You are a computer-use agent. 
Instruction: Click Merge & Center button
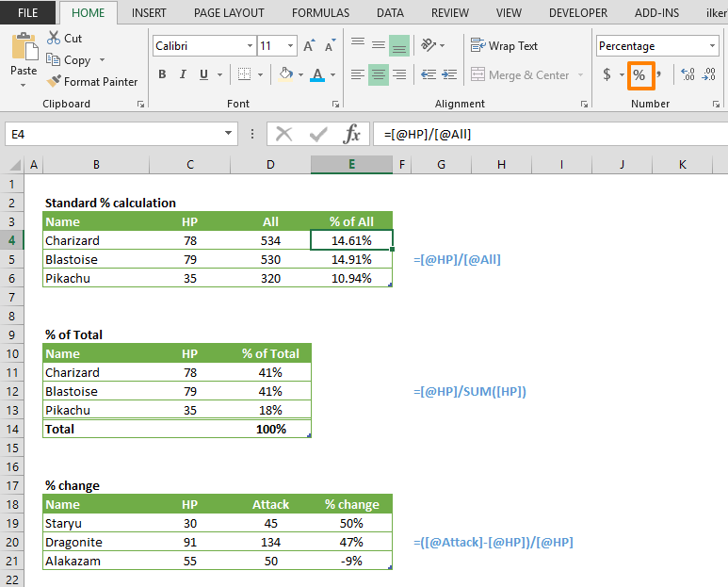[520, 74]
